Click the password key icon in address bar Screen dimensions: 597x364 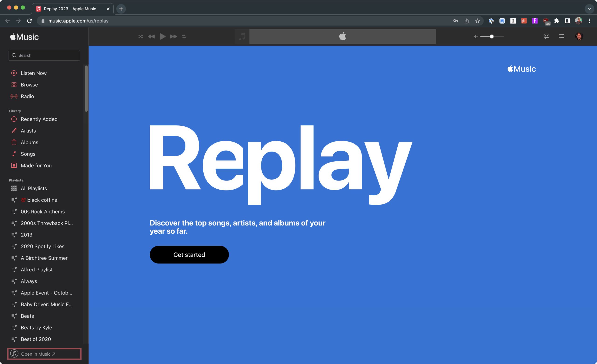[x=456, y=21]
